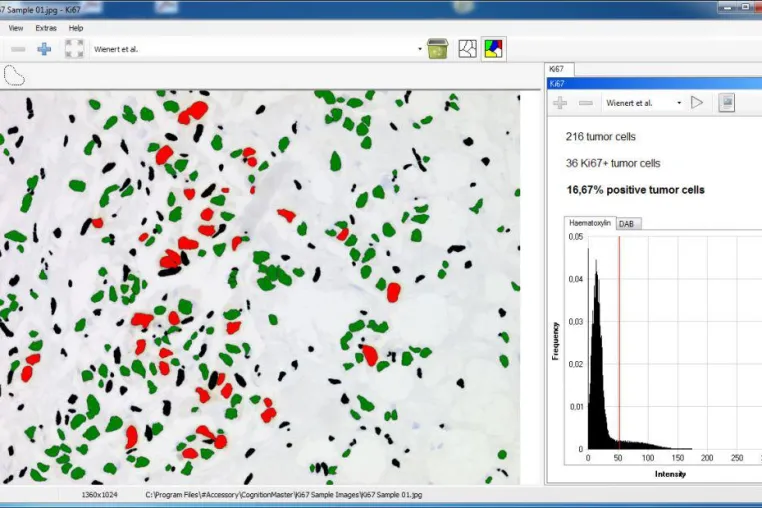Viewport: 762px width, 508px height.
Task: Open the View menu
Action: (16, 28)
